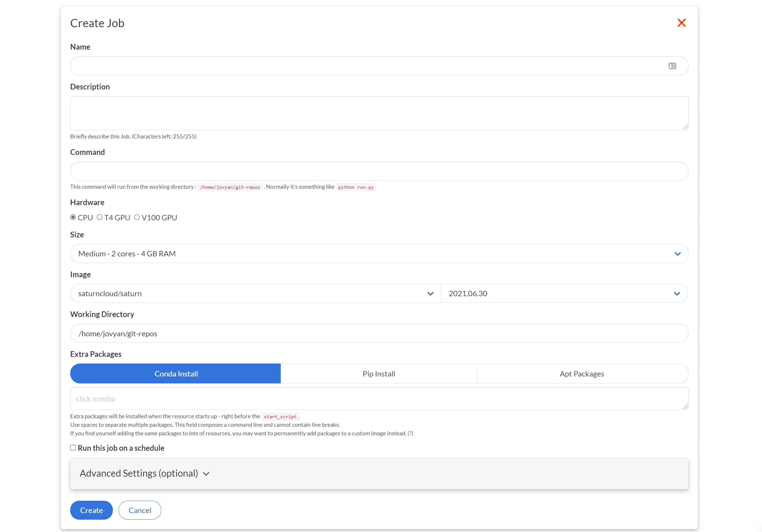Open the 2021.06.30 image version dropdown
This screenshot has width=762, height=532.
[564, 294]
